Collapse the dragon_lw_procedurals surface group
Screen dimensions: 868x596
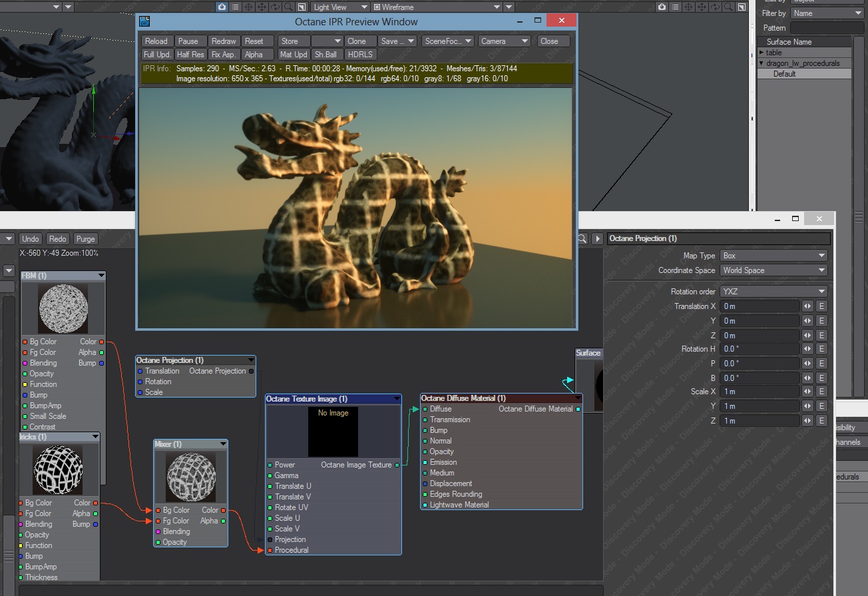762,63
